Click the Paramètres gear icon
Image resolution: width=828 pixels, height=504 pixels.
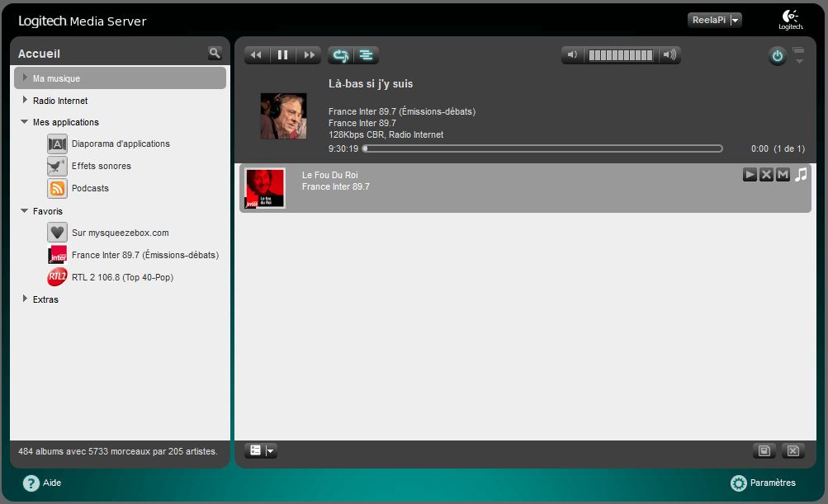(738, 483)
